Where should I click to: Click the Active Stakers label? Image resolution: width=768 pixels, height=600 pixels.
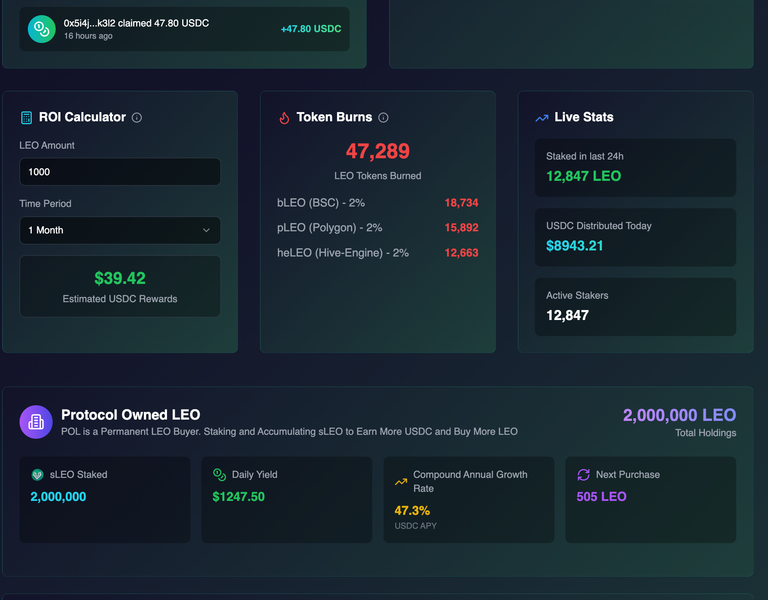(x=577, y=295)
